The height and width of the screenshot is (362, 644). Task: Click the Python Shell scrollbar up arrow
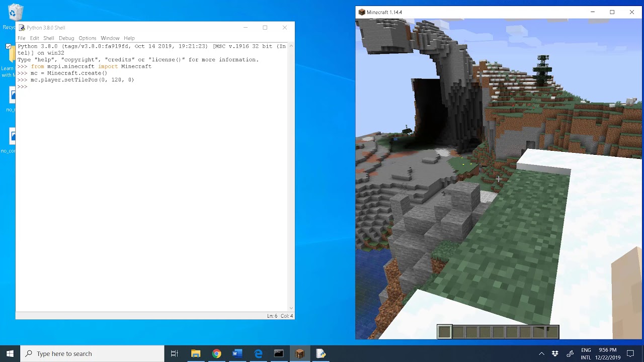tap(291, 47)
